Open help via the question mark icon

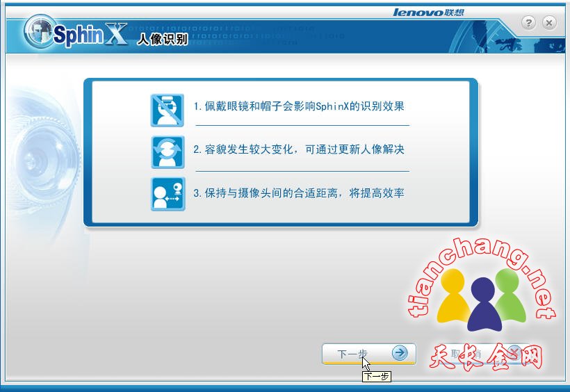(528, 23)
